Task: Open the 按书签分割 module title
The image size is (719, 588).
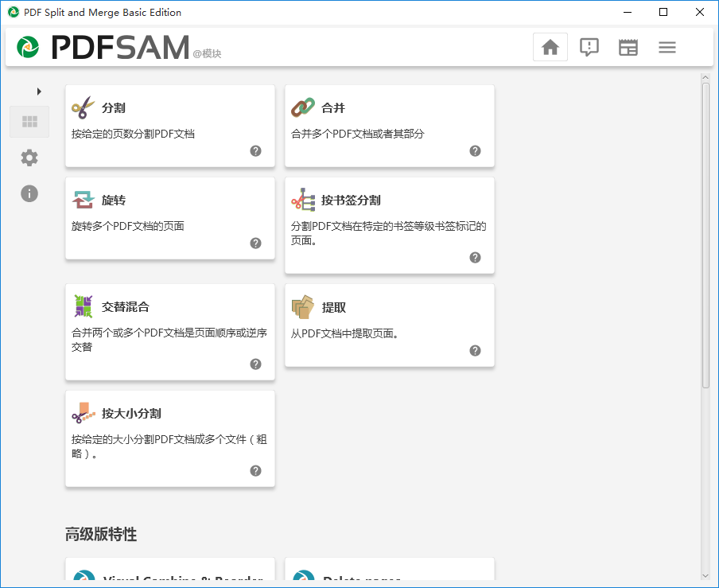Action: coord(351,200)
